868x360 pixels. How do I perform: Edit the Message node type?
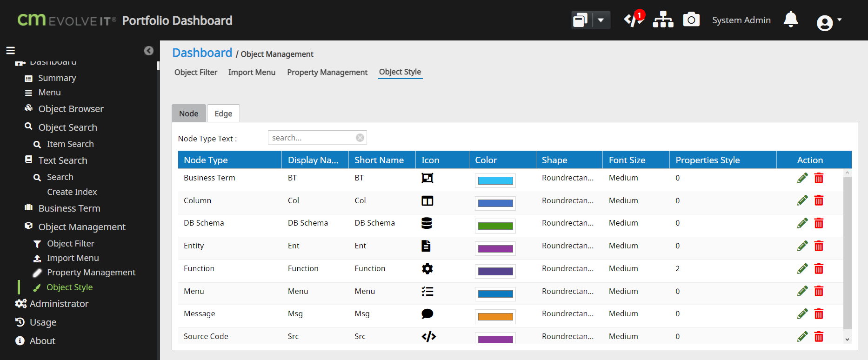802,314
